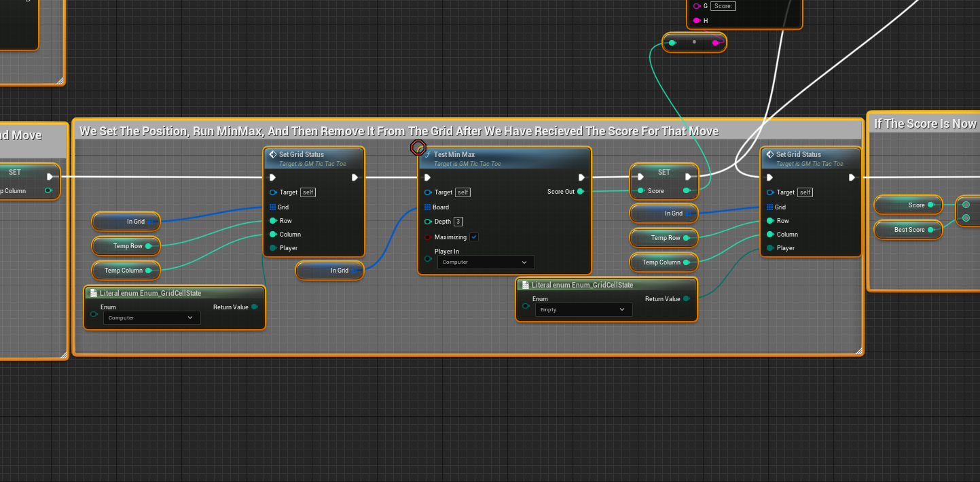Select the Score variable getter node
The image size is (980, 482).
coord(908,205)
